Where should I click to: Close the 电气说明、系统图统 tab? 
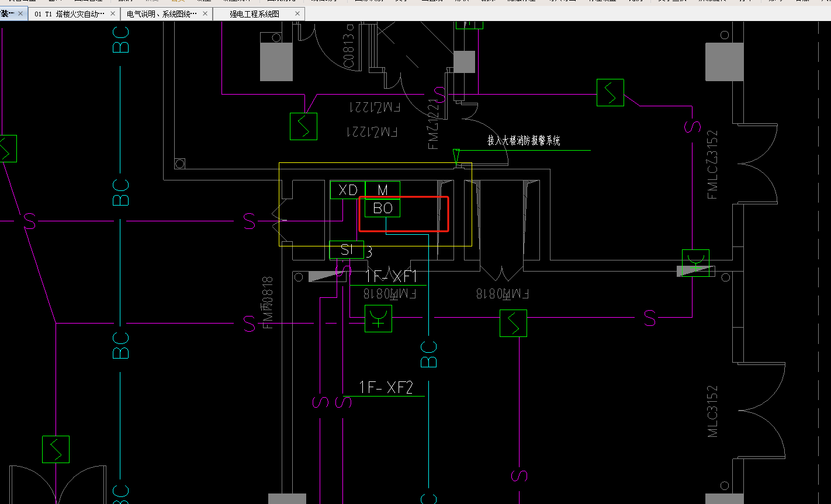206,14
